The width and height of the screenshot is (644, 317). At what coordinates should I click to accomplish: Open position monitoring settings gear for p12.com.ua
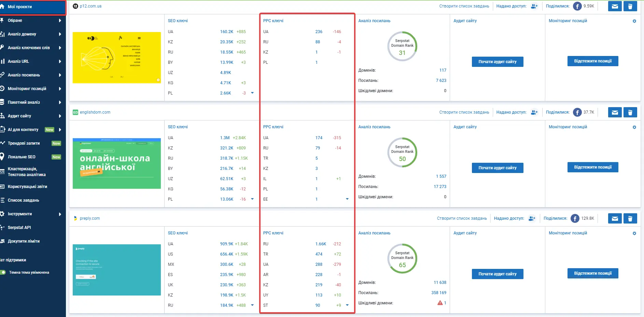(634, 21)
